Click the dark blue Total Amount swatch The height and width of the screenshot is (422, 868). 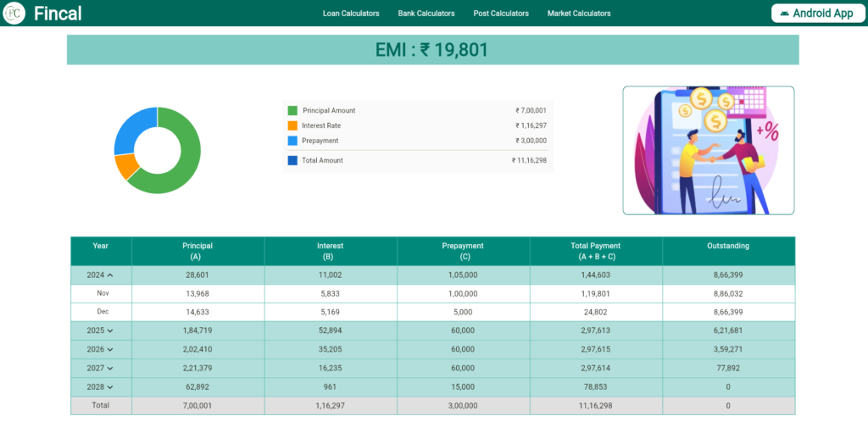[x=292, y=160]
